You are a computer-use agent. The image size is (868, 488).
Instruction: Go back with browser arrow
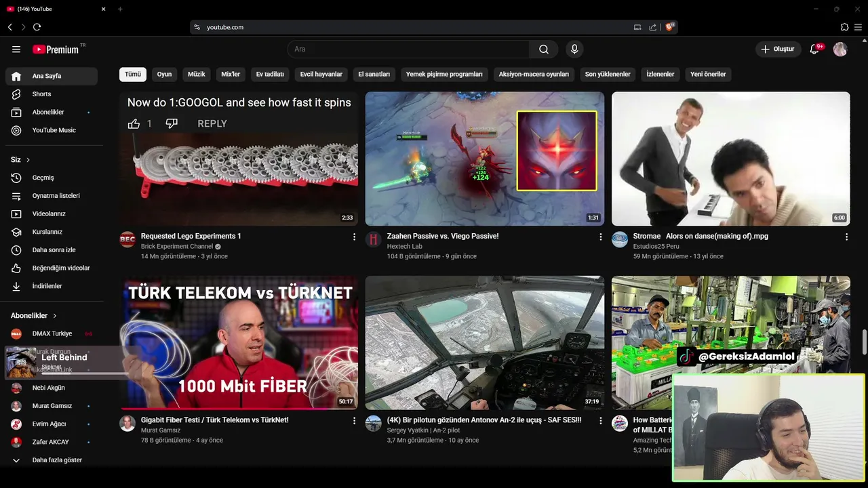9,27
